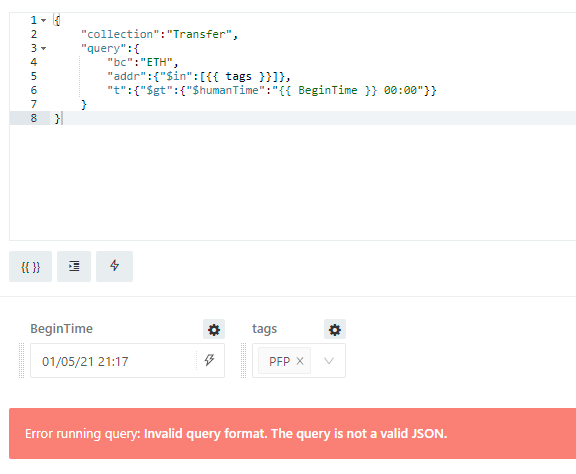The image size is (576, 474).
Task: Expand the tags dropdown chevron
Action: tap(329, 361)
